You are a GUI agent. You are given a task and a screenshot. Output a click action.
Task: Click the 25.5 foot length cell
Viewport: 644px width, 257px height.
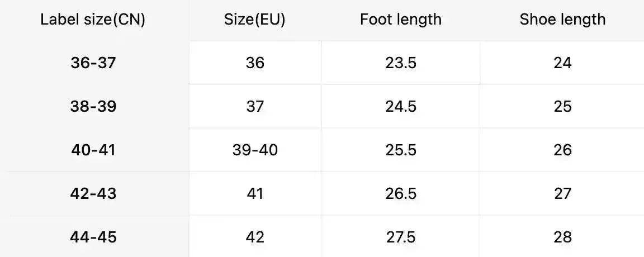coord(400,150)
